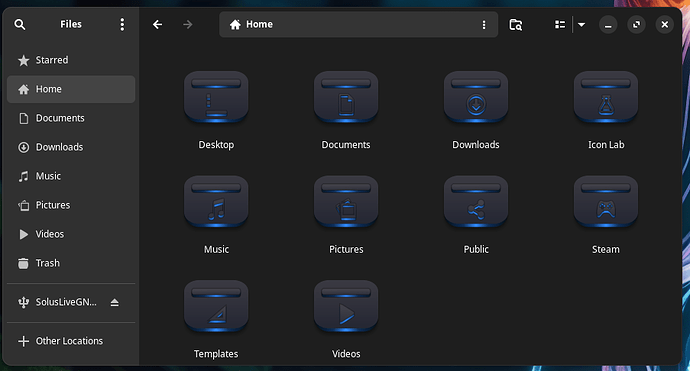Expand the view options dropdown arrow
Viewport: 690px width, 371px height.
coord(581,25)
